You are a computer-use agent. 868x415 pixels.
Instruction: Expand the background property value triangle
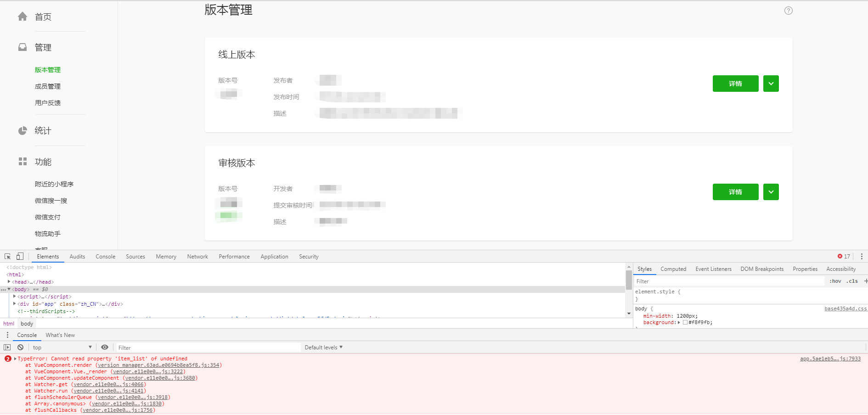pos(679,322)
